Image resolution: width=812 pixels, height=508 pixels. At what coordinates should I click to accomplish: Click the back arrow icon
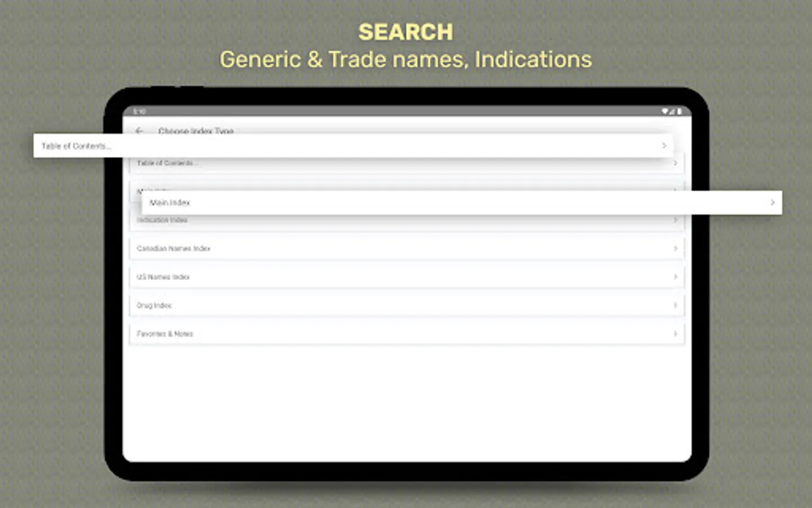click(x=139, y=131)
